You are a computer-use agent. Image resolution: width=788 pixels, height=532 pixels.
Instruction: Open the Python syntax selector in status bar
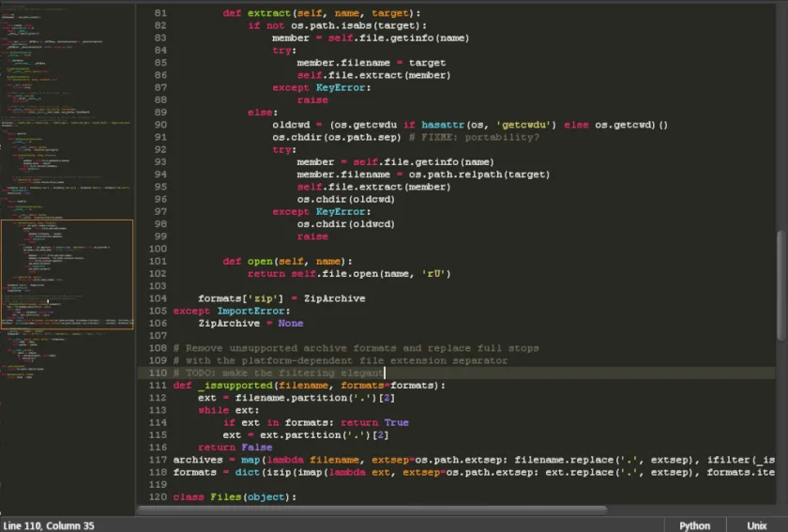click(x=694, y=525)
